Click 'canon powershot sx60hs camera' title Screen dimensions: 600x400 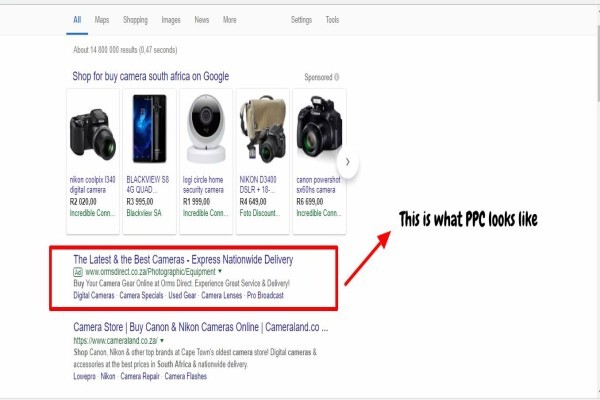point(318,184)
